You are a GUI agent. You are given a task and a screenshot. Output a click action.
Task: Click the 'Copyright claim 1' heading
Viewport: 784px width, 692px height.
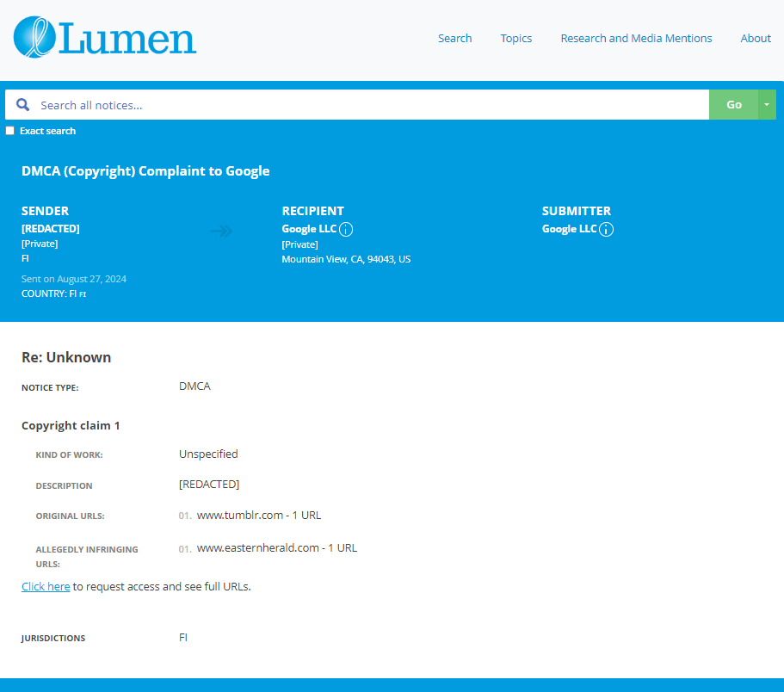point(71,425)
